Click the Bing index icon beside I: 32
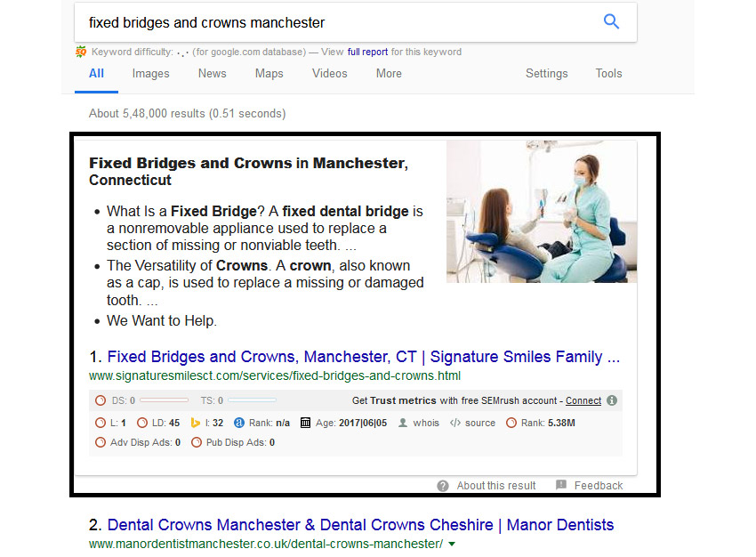This screenshot has height=557, width=756. click(x=196, y=423)
